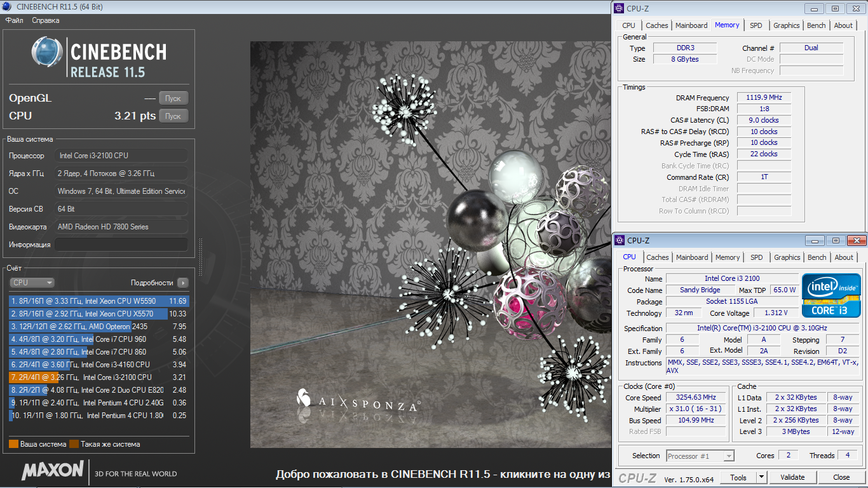Click the Cinebench logo sphere icon
Image resolution: width=868 pixels, height=488 pixels.
[x=47, y=53]
